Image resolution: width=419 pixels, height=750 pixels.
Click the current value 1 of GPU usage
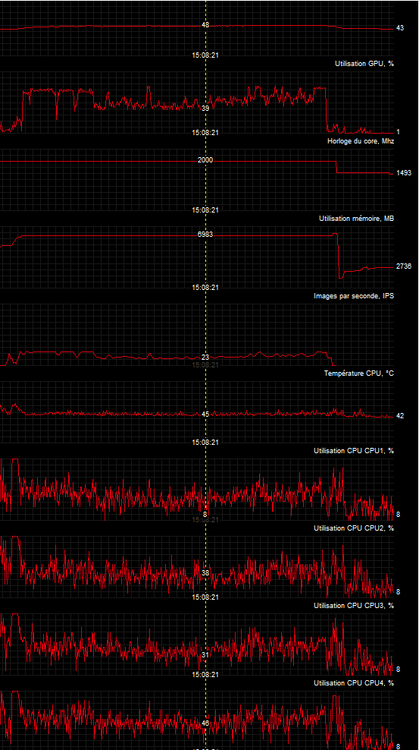point(398,132)
